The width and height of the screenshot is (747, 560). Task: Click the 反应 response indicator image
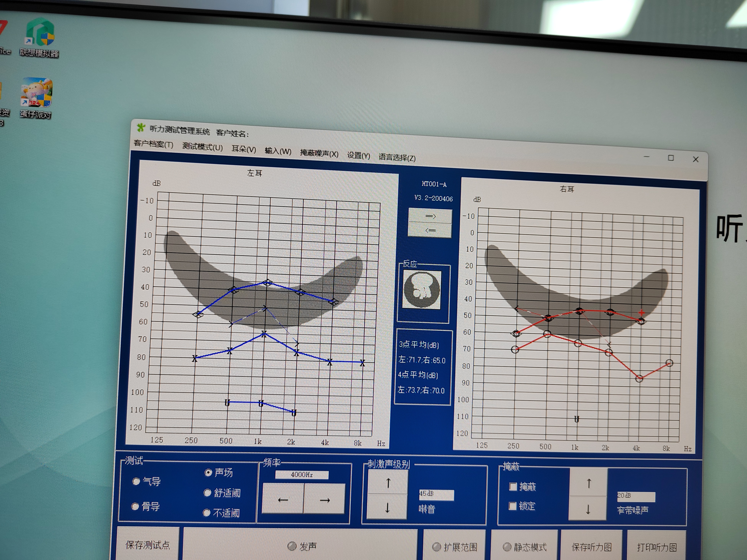click(422, 290)
